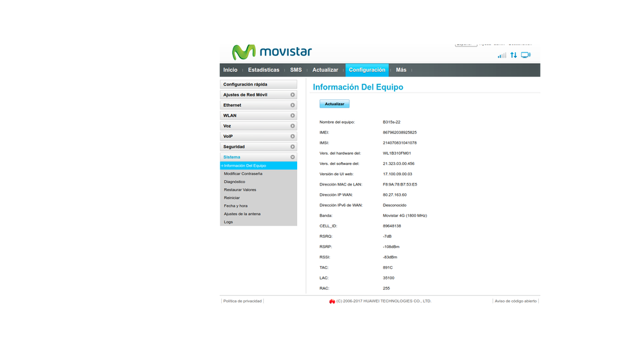Go to the Inicio tab
Image resolution: width=644 pixels, height=362 pixels.
point(230,70)
